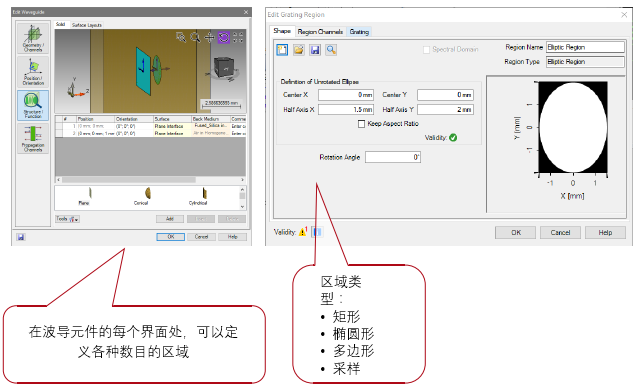This screenshot has width=638, height=390.
Task: Open Propagation Channels sidebar icon
Action: click(33, 138)
